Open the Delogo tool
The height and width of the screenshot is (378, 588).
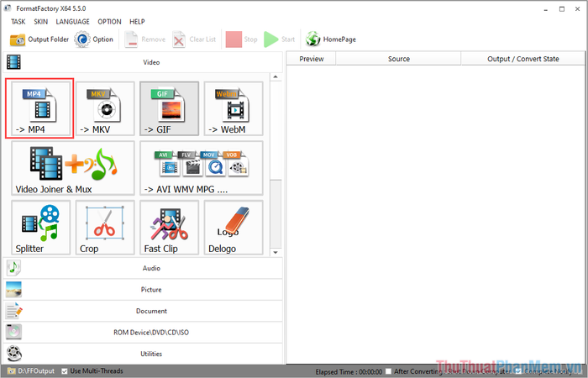(234, 228)
